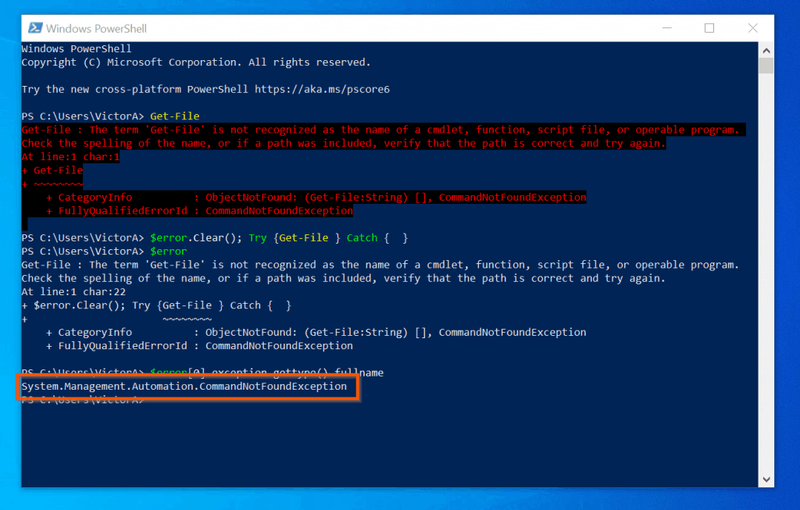Click the white 'CategoryInfo' output line

pos(316,333)
